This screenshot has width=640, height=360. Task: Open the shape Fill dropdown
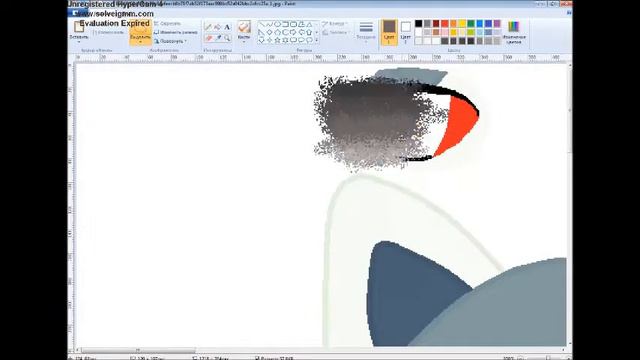pyautogui.click(x=335, y=33)
